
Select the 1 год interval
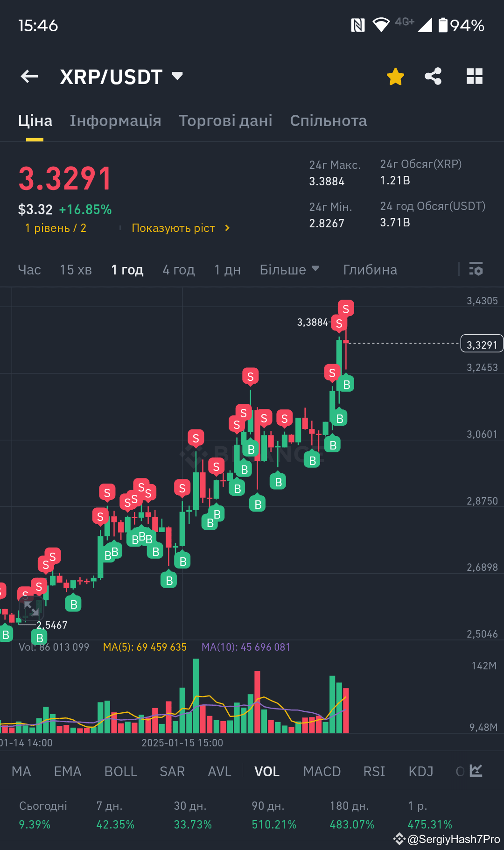click(127, 270)
